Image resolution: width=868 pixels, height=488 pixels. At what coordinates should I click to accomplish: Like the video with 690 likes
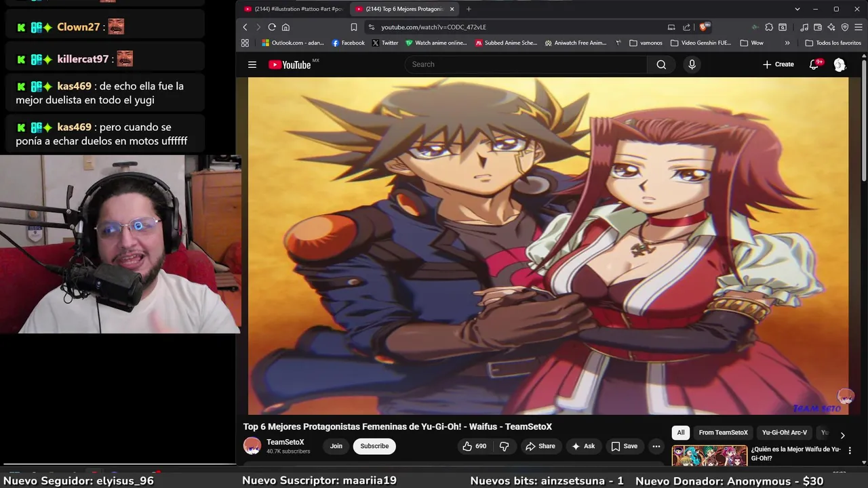(x=475, y=446)
